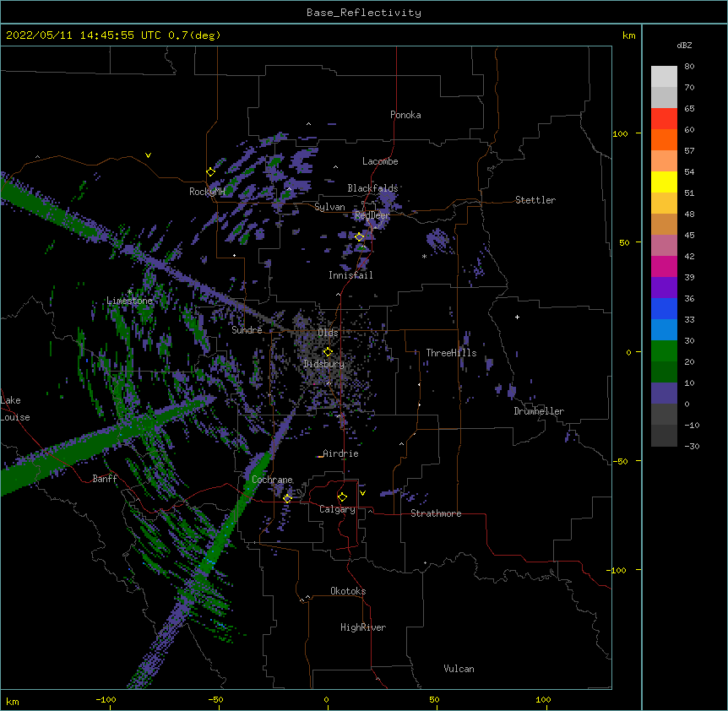Select the Vulcan label

pyautogui.click(x=459, y=669)
